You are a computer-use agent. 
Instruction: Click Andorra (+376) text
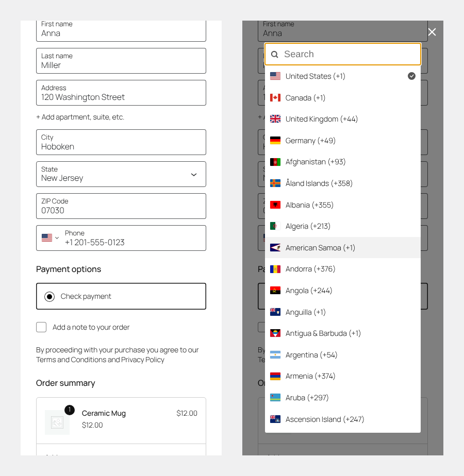[x=310, y=269]
